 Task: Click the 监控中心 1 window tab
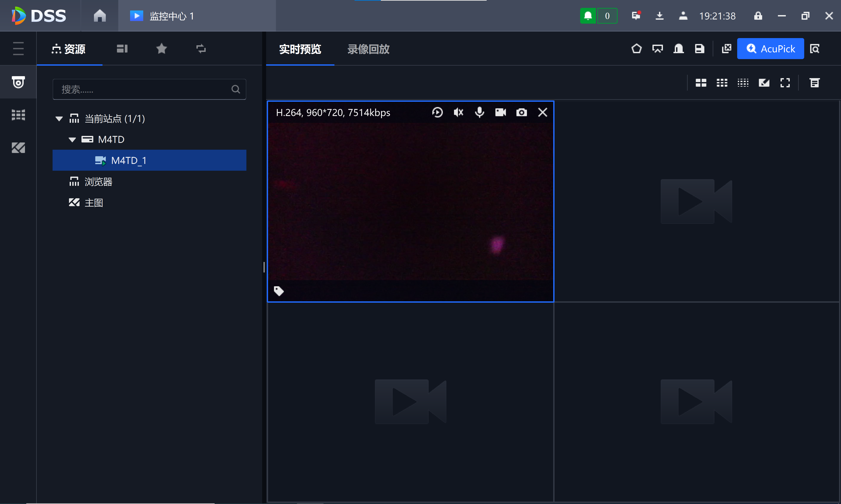tap(197, 16)
